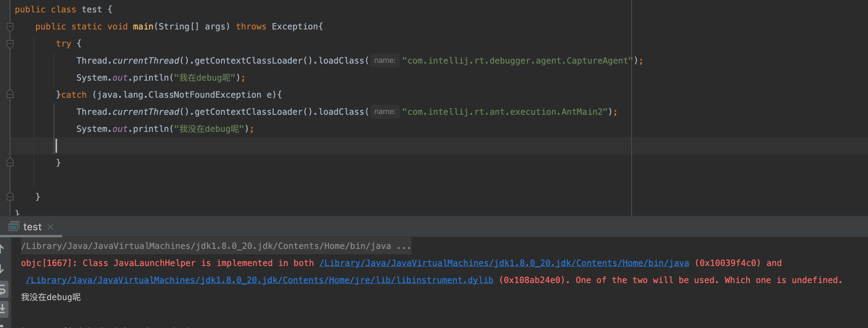This screenshot has width=868, height=328.
Task: Click the "com.intellij.rt.ant.execution.AntMain2" string
Action: pos(505,112)
